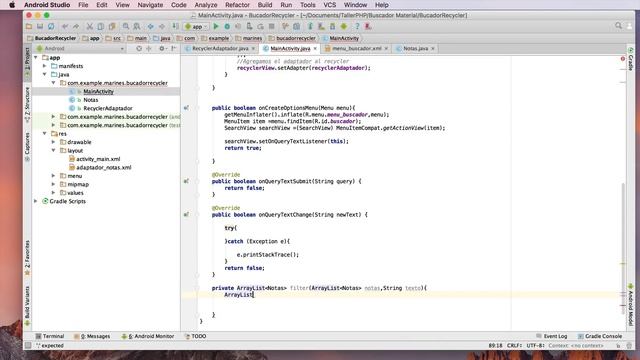640x360 pixels.
Task: Click the Open file toolbar icon
Action: [29, 27]
